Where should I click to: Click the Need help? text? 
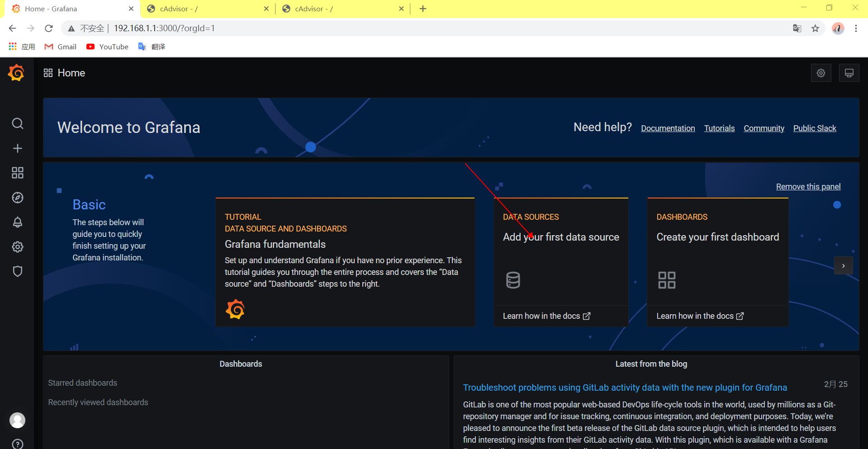(602, 127)
